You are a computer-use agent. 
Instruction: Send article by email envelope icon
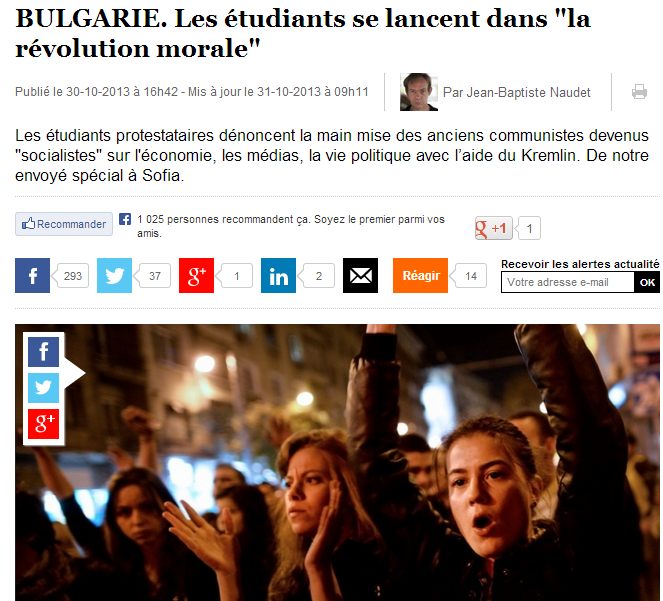point(360,275)
